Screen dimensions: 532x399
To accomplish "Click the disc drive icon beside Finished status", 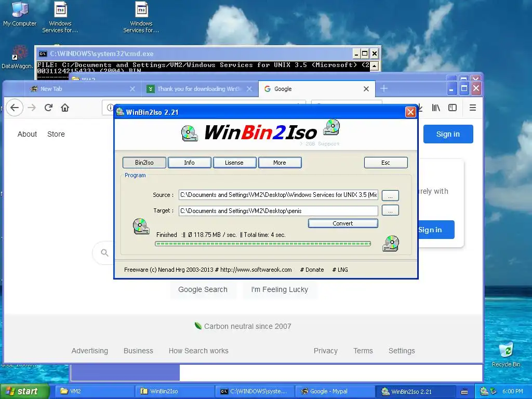I will pyautogui.click(x=141, y=227).
